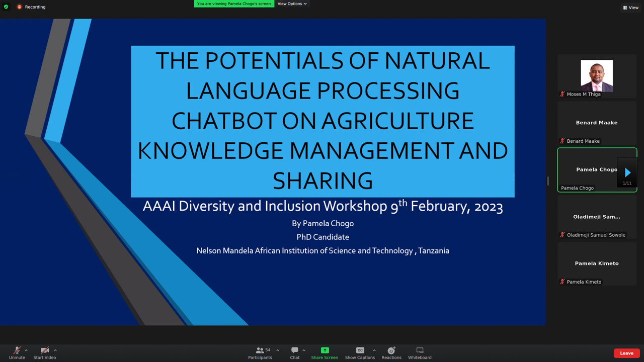The image size is (644, 362).
Task: Select Oladimeji Samuel Sowole participant tile
Action: click(x=597, y=217)
